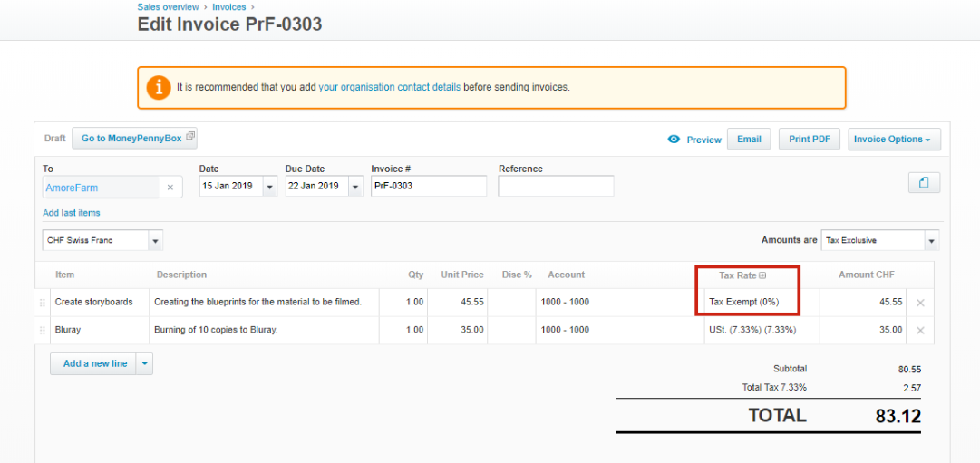
Task: Click Account cell of Create storyboards row
Action: coord(620,303)
